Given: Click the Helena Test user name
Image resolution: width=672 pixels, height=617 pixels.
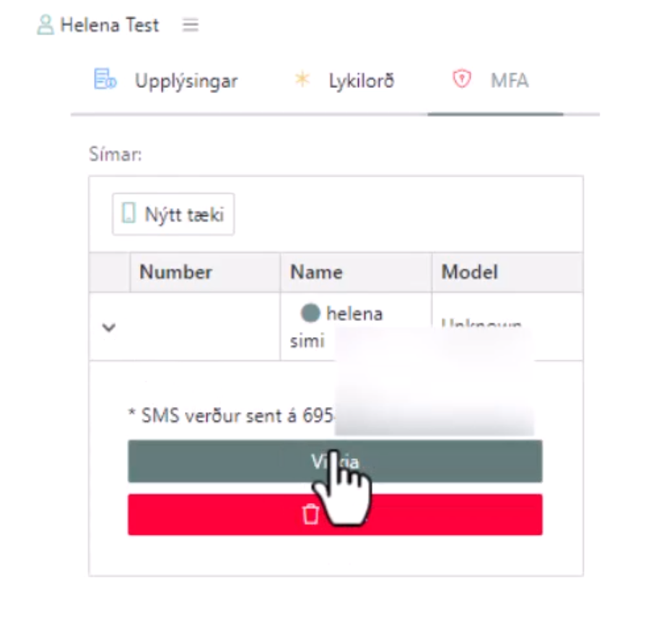Looking at the screenshot, I should (x=109, y=25).
